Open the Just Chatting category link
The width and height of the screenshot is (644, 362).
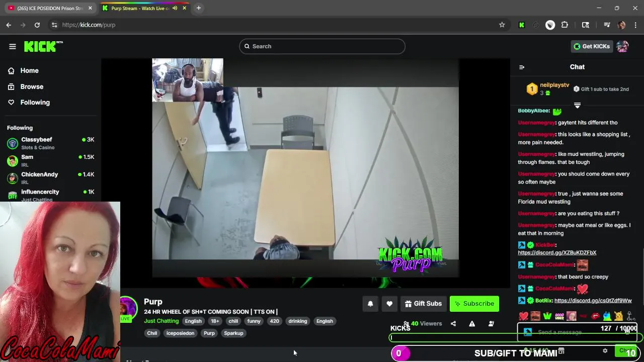coord(161,321)
